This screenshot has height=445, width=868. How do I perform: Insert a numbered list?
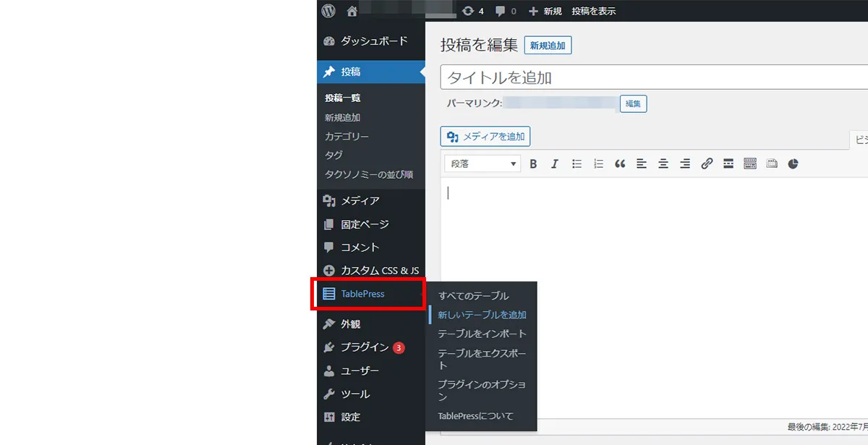pyautogui.click(x=598, y=163)
